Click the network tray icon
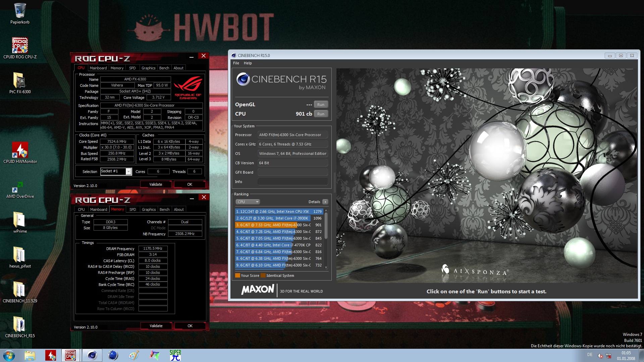The width and height of the screenshot is (644, 362). tap(608, 356)
